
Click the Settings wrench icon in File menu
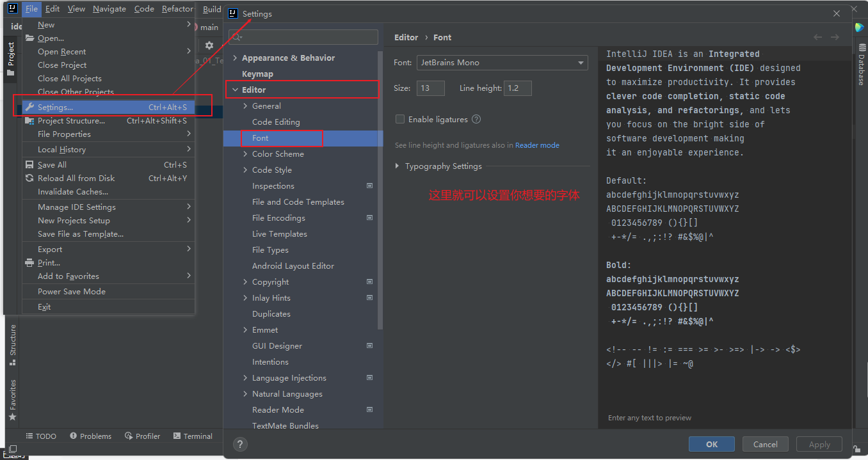(29, 107)
